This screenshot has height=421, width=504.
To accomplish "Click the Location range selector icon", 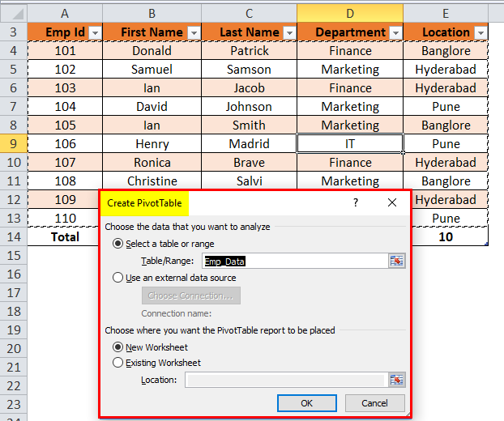I will coord(396,380).
